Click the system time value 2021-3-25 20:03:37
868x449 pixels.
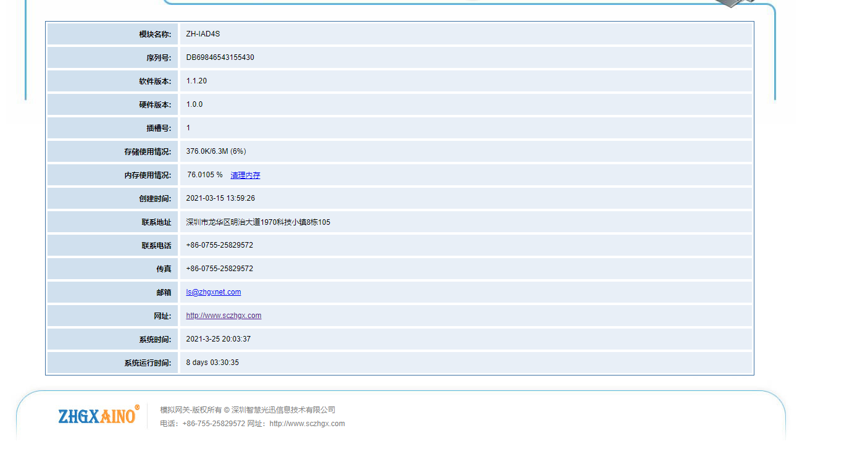[x=218, y=339]
